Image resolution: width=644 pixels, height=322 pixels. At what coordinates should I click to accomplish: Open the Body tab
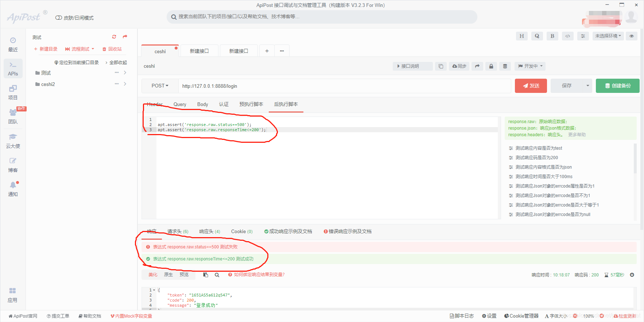click(203, 105)
